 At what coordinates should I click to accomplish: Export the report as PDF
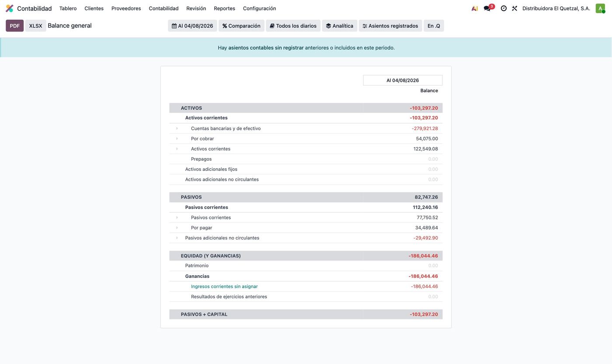(x=14, y=26)
